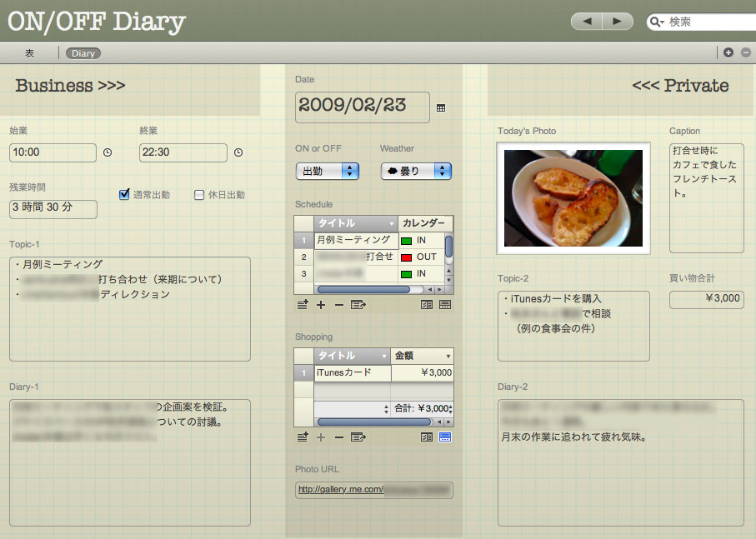This screenshot has height=539, width=756.
Task: Select the Diary tab
Action: (x=83, y=53)
